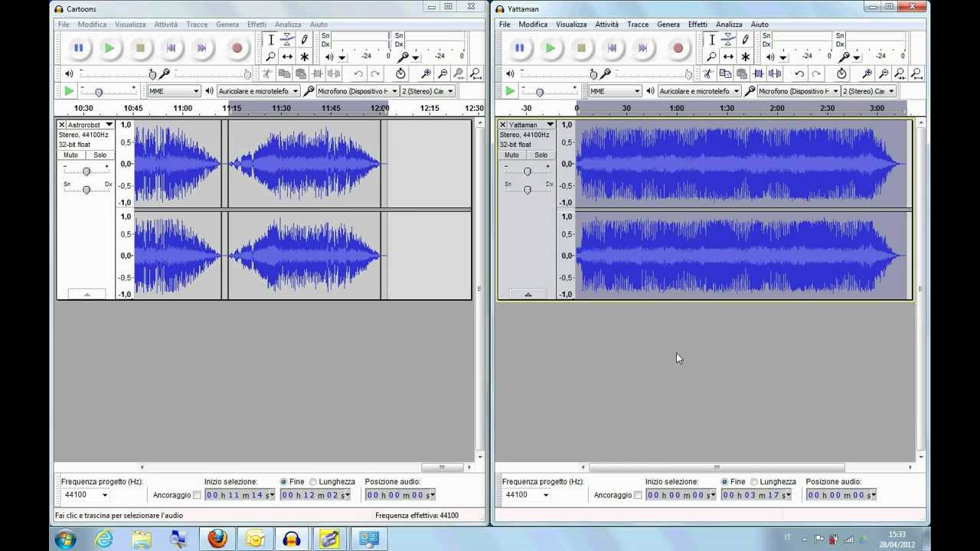Choose the Envelope tool in Cartoons window
Screen dimensions: 980x551
287,40
